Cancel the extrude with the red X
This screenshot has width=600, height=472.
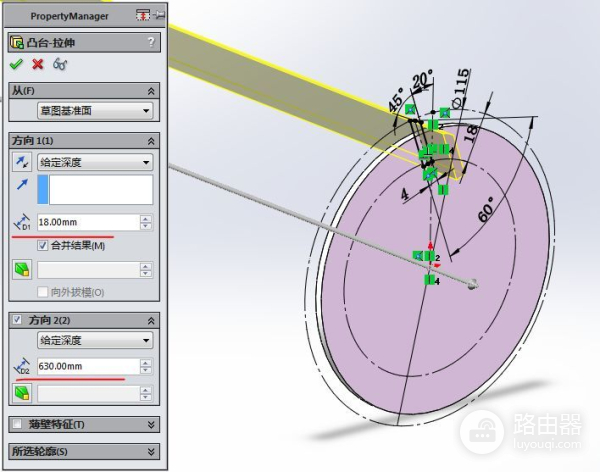(38, 64)
